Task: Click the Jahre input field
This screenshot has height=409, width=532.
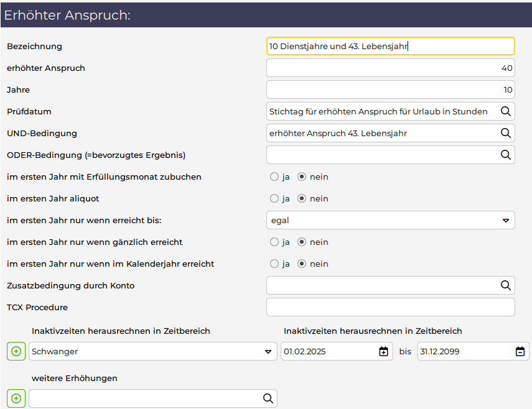Action: (390, 90)
